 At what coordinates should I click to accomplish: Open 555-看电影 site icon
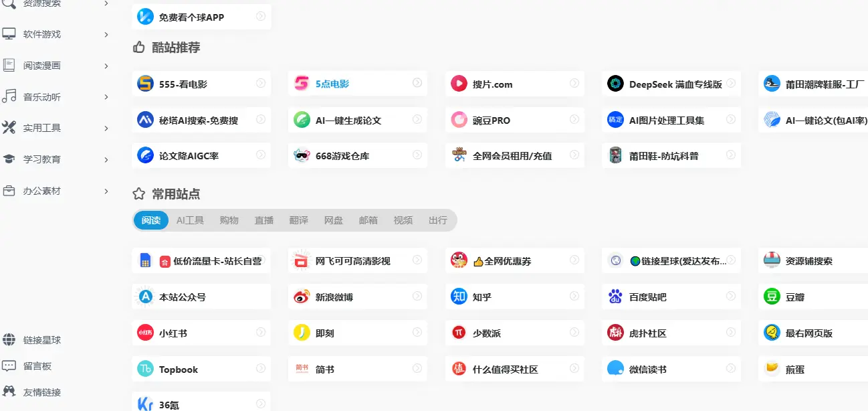(x=145, y=84)
